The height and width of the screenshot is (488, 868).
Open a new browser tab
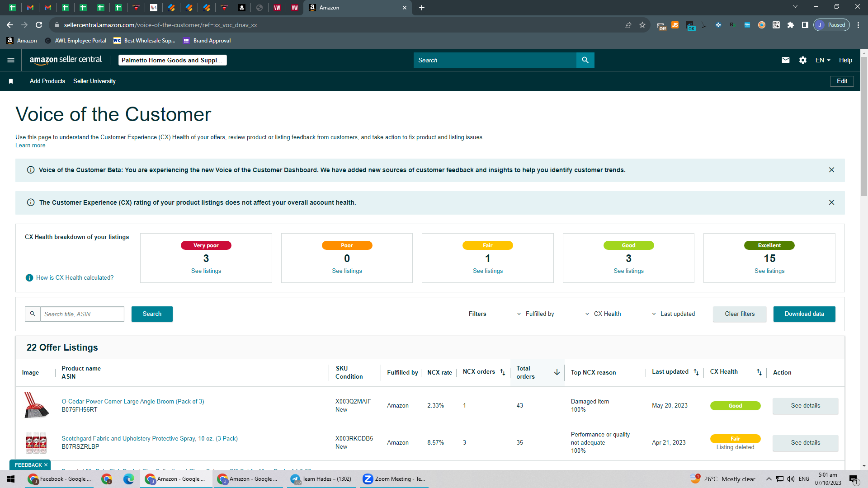click(x=422, y=8)
